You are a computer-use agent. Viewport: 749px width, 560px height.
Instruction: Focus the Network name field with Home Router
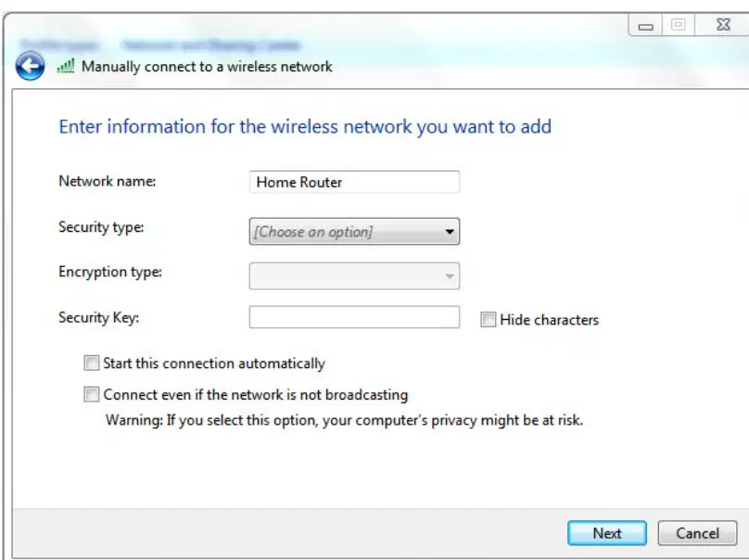354,182
